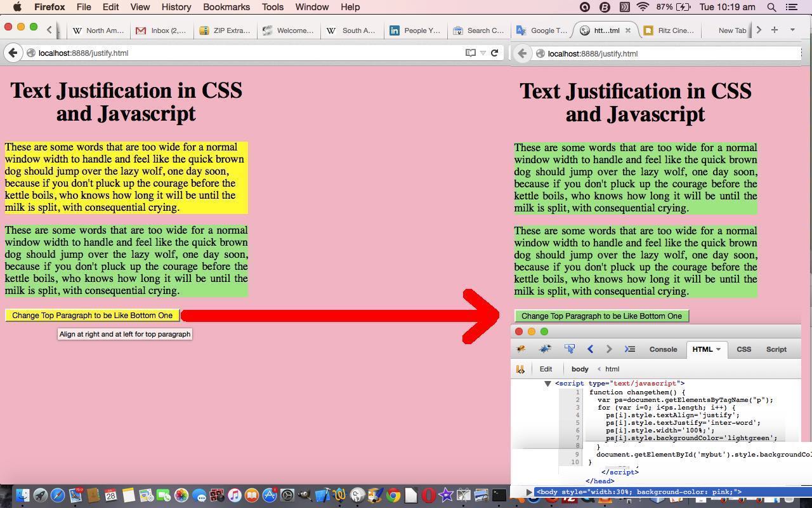
Task: Open the History menu
Action: 176,7
